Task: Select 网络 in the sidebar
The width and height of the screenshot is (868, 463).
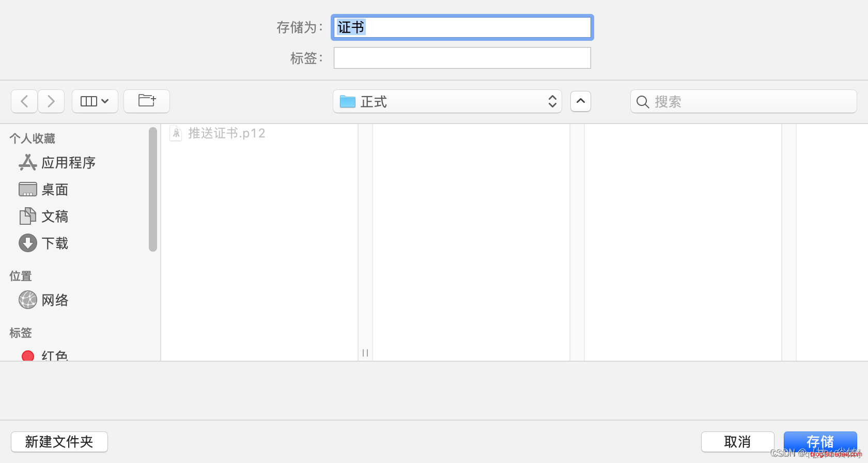Action: [55, 300]
